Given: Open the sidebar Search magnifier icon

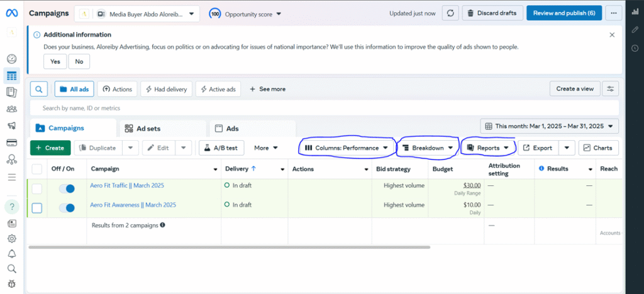Looking at the screenshot, I should (12, 269).
